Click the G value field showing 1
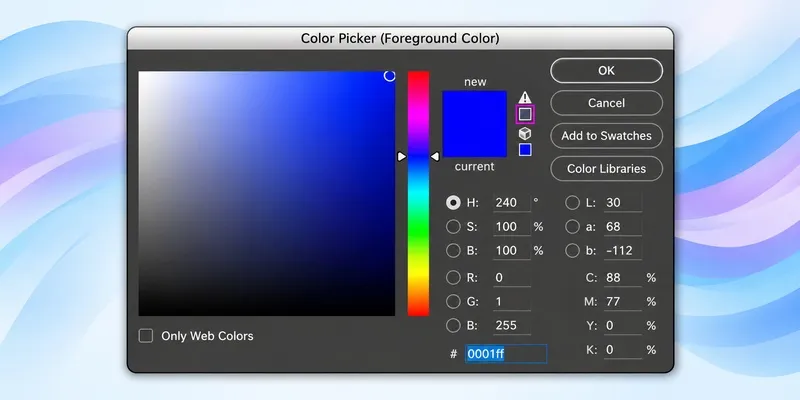Screen dimensions: 800x400 point(512,302)
